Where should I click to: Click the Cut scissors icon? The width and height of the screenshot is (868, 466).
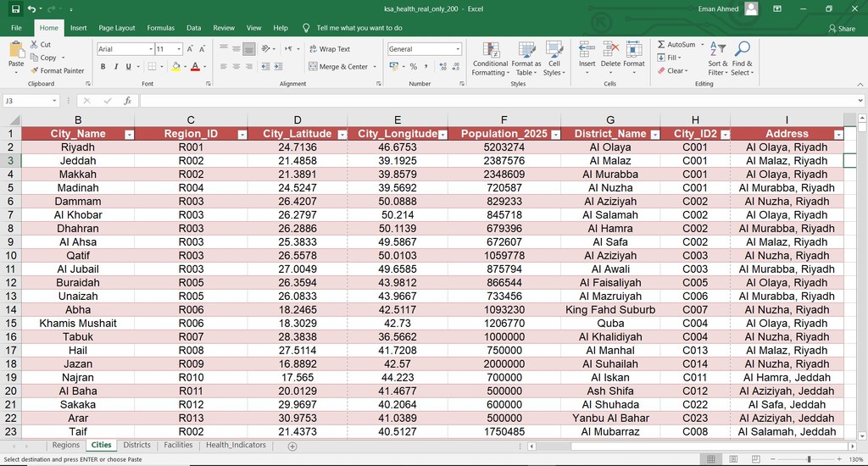point(35,45)
